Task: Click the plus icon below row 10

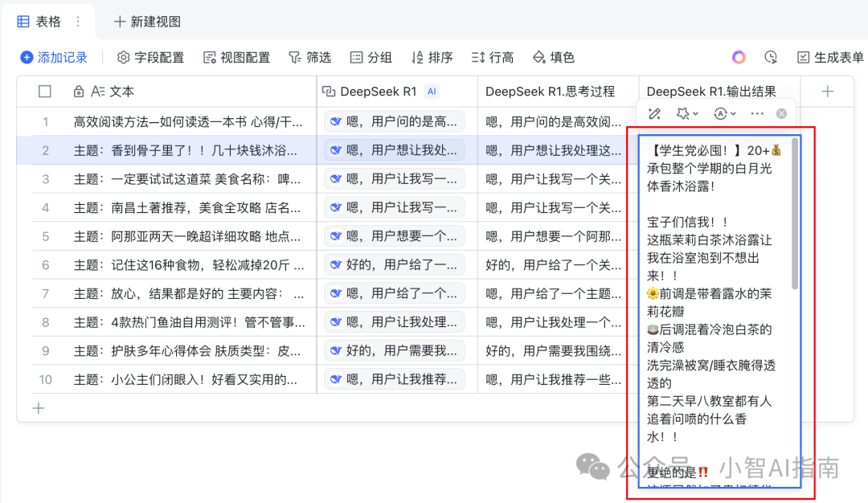Action: coord(38,408)
